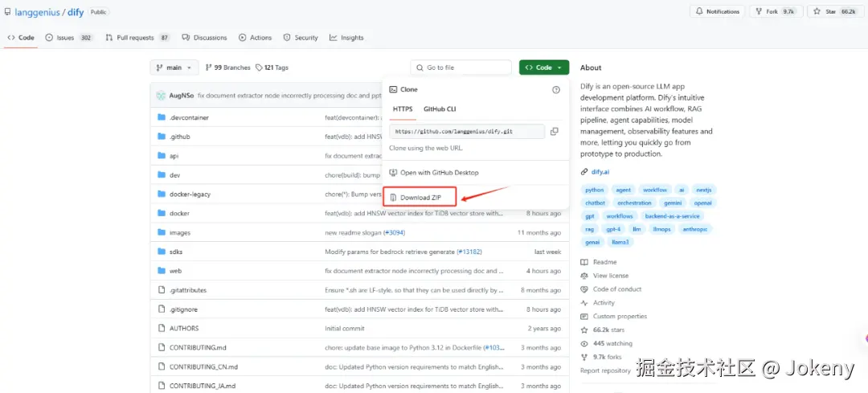Click the agent topic tag
868x393 pixels.
pyautogui.click(x=624, y=190)
